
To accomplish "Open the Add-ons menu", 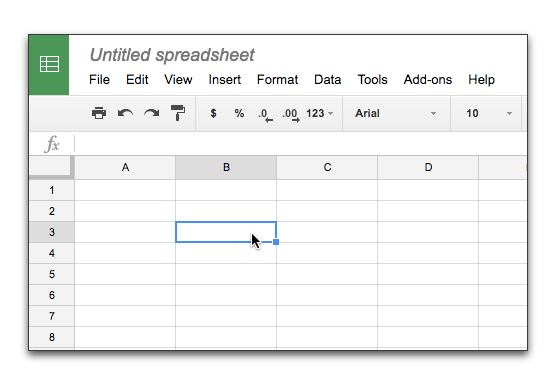I will [x=428, y=79].
